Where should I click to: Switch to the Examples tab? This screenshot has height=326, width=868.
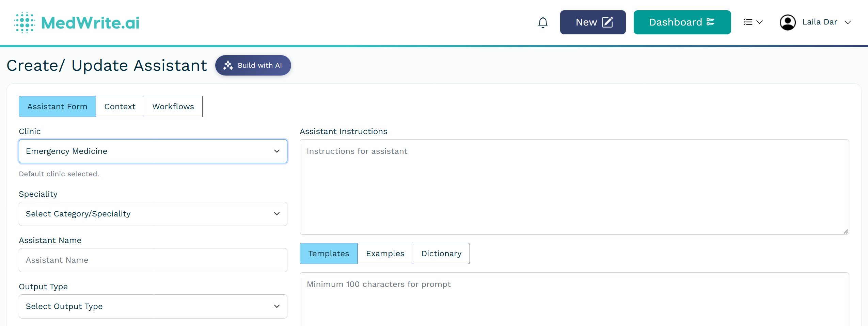click(385, 254)
